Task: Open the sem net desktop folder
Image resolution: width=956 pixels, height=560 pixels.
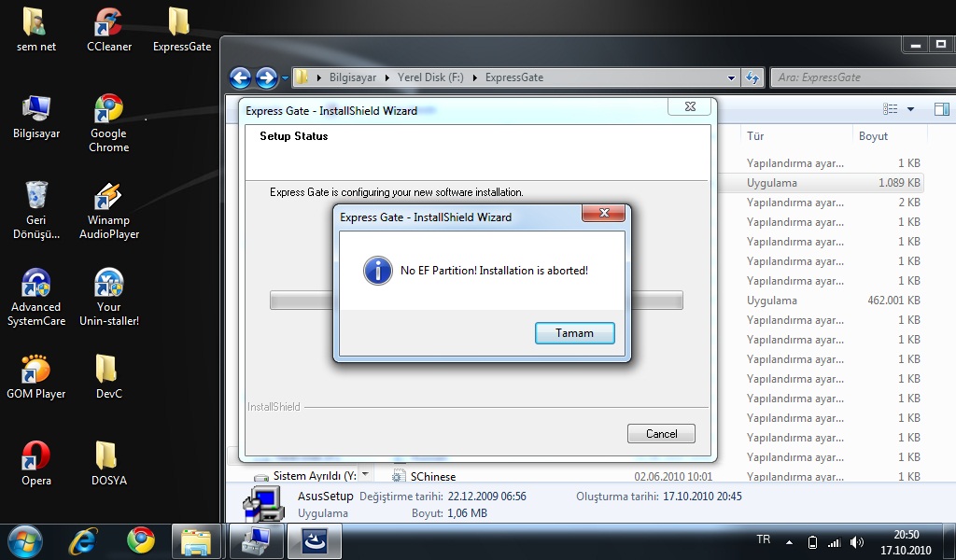Action: pyautogui.click(x=36, y=30)
